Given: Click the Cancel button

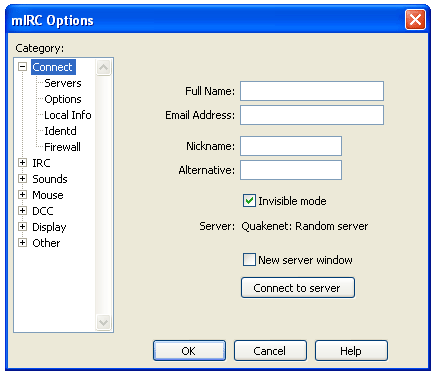Looking at the screenshot, I should tap(270, 351).
